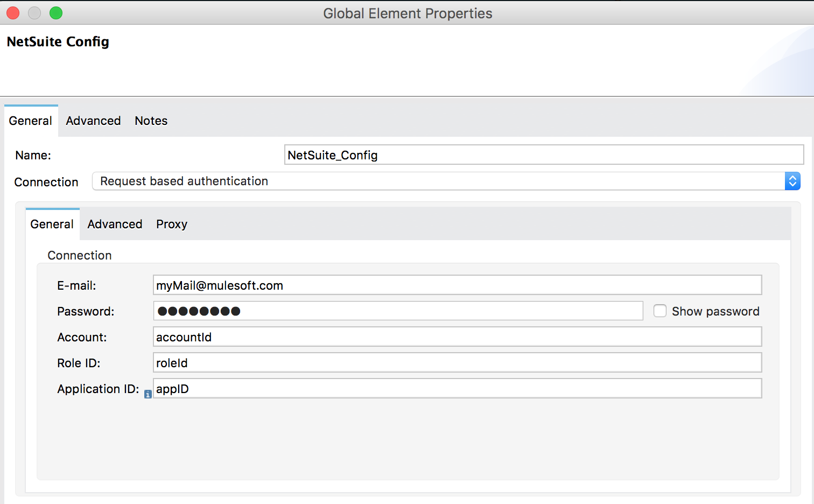Enable the Show password checkbox
The width and height of the screenshot is (814, 504).
tap(660, 311)
